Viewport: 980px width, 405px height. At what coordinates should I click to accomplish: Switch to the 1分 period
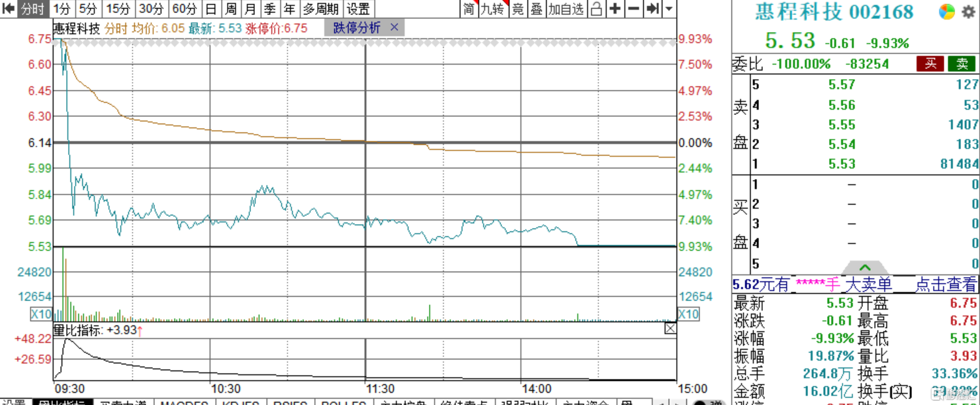point(62,9)
